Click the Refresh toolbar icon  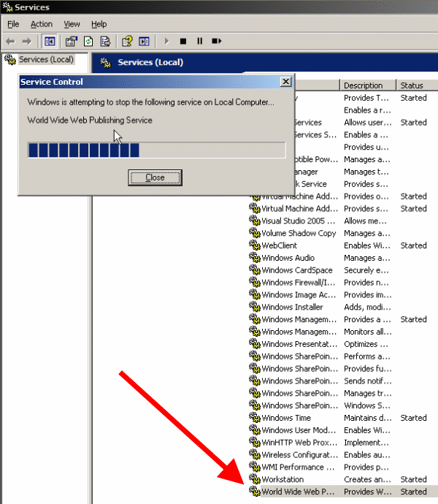[x=88, y=41]
